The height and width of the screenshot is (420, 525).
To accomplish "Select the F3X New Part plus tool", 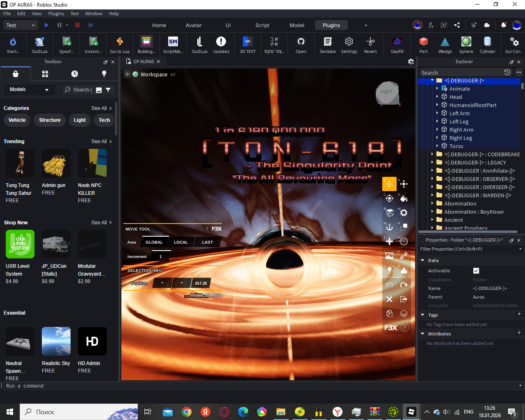I will [389, 242].
